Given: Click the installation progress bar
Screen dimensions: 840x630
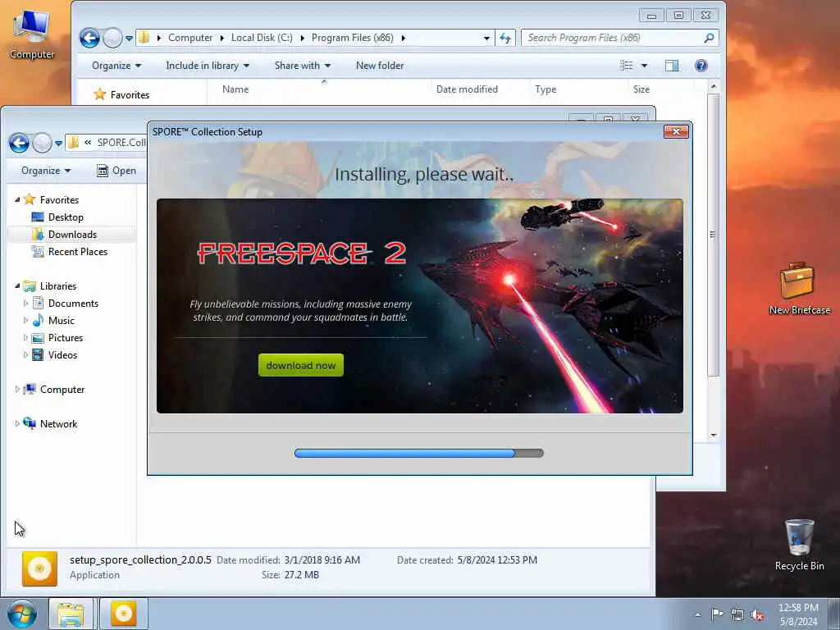Looking at the screenshot, I should pyautogui.click(x=418, y=453).
